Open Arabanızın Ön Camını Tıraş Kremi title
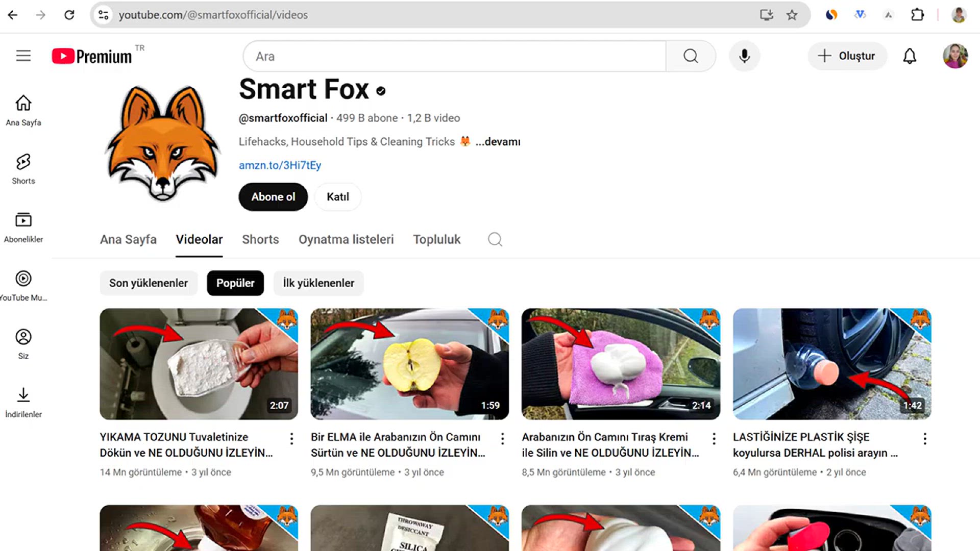 pyautogui.click(x=610, y=445)
